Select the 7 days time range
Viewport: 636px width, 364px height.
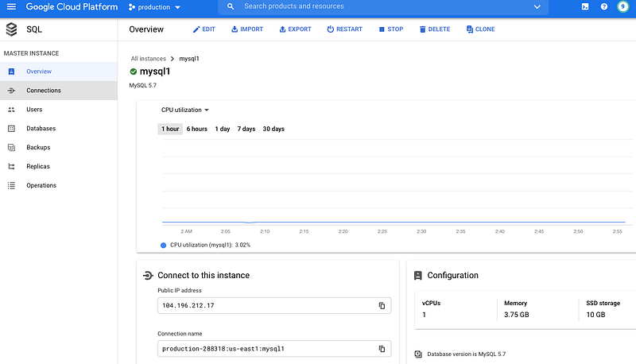point(246,129)
